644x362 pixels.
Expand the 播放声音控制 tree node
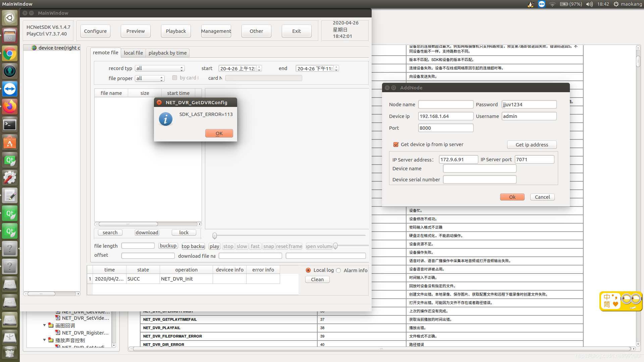(x=44, y=340)
